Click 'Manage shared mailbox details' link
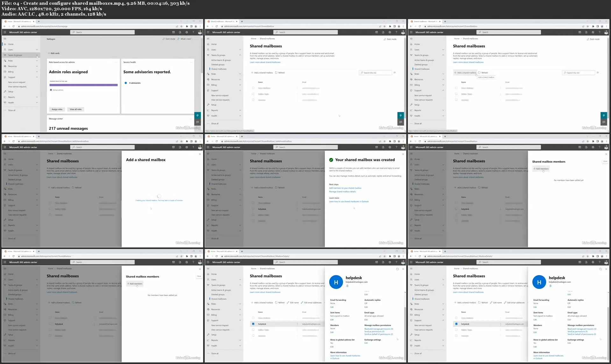The image size is (611, 364). click(343, 191)
